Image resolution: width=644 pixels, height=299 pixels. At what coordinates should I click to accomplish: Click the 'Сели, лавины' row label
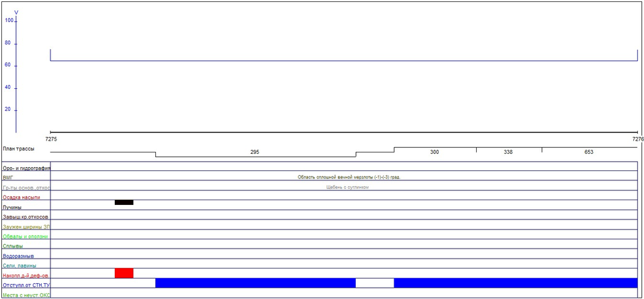(19, 266)
